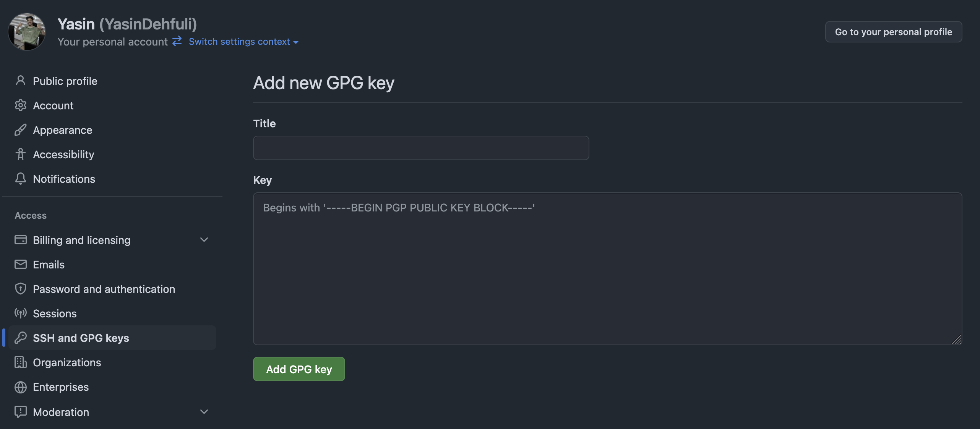Select the Appearance paintbrush icon
The height and width of the screenshot is (429, 980).
point(21,130)
